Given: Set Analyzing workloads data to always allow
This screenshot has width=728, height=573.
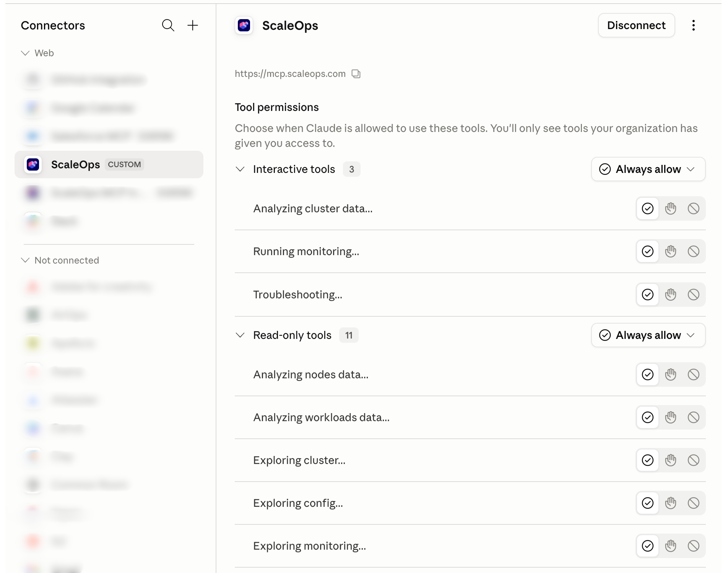Looking at the screenshot, I should click(x=647, y=417).
